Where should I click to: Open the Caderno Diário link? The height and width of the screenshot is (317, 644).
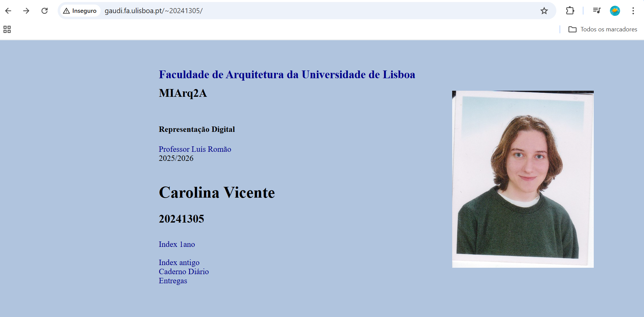tap(184, 271)
